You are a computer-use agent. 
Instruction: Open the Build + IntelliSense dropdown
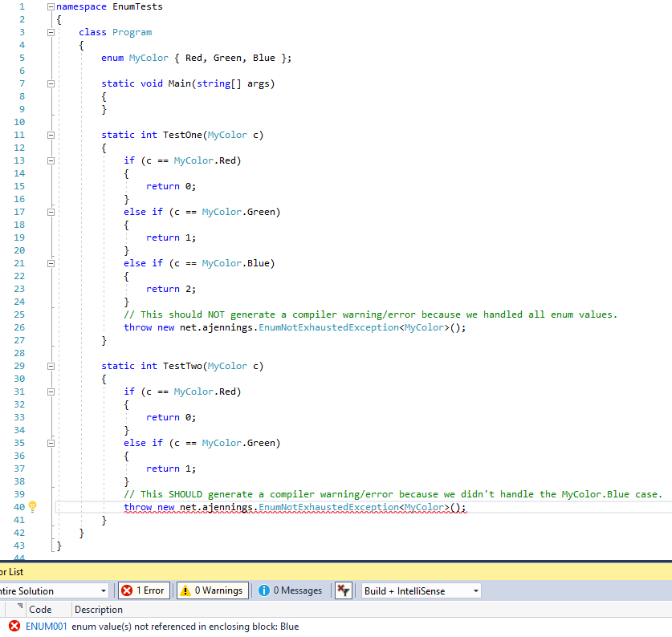pyautogui.click(x=422, y=591)
